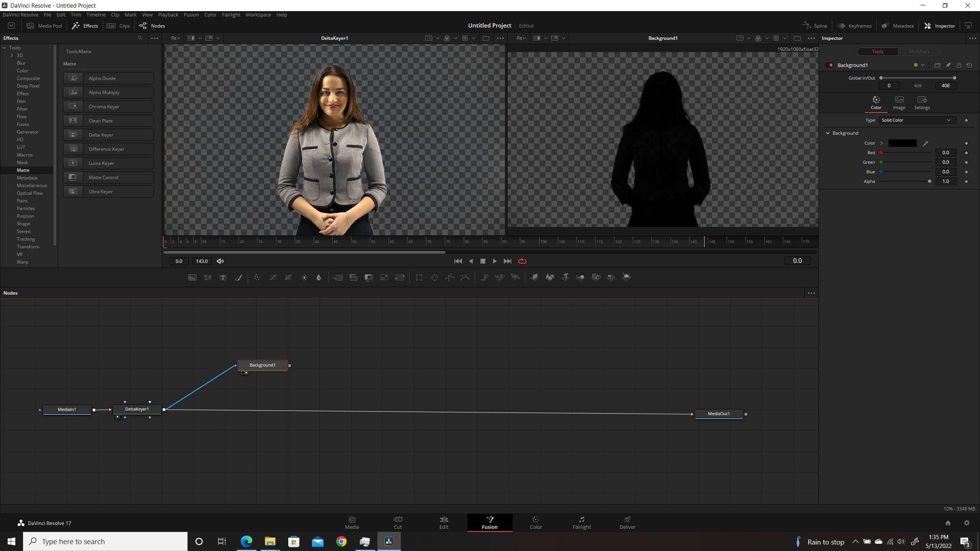Switch to the Modifiers tab in Inspector
The height and width of the screenshot is (551, 980).
tap(919, 52)
